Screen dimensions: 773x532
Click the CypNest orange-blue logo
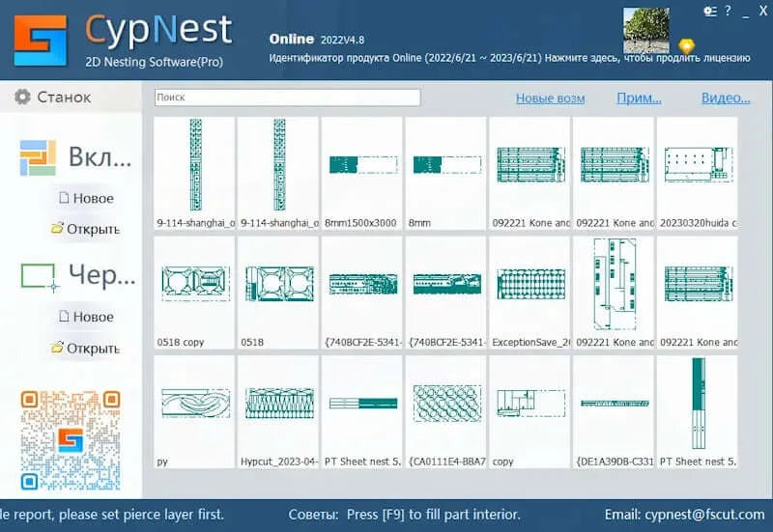click(40, 41)
